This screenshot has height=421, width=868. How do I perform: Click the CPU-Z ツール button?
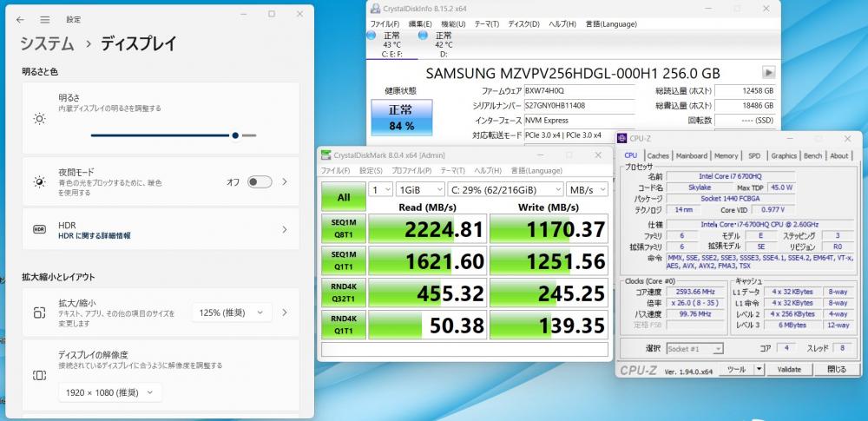[736, 370]
